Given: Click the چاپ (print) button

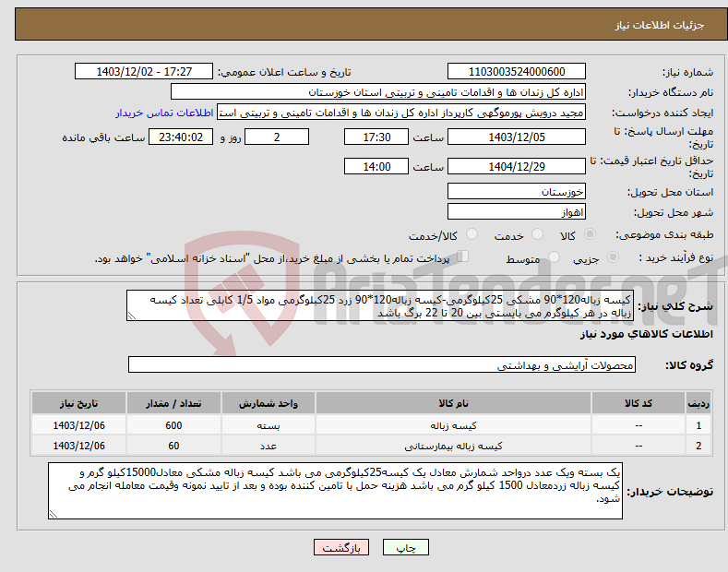Looking at the screenshot, I should tap(405, 547).
